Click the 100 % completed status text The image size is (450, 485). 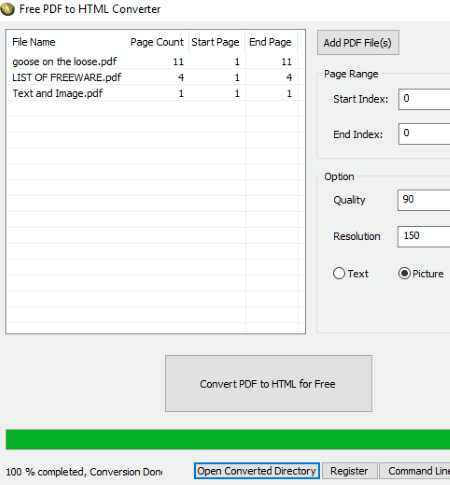tap(84, 472)
